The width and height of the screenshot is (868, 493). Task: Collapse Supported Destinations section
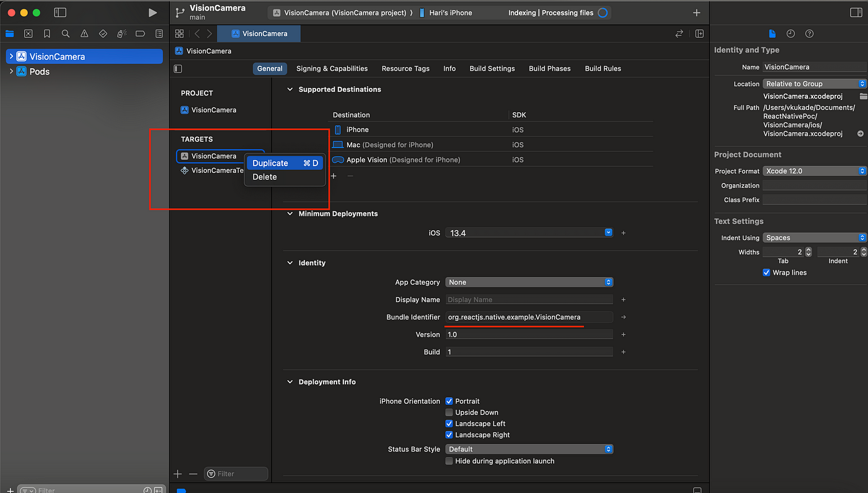click(x=290, y=89)
